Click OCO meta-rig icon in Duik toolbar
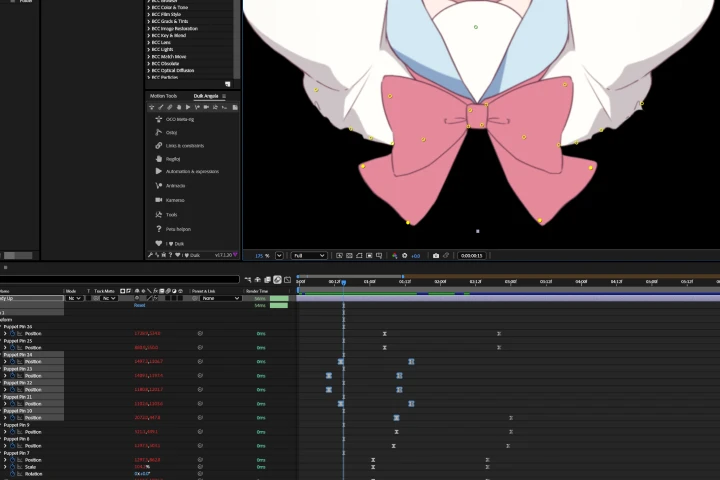Image resolution: width=720 pixels, height=480 pixels. 152,107
